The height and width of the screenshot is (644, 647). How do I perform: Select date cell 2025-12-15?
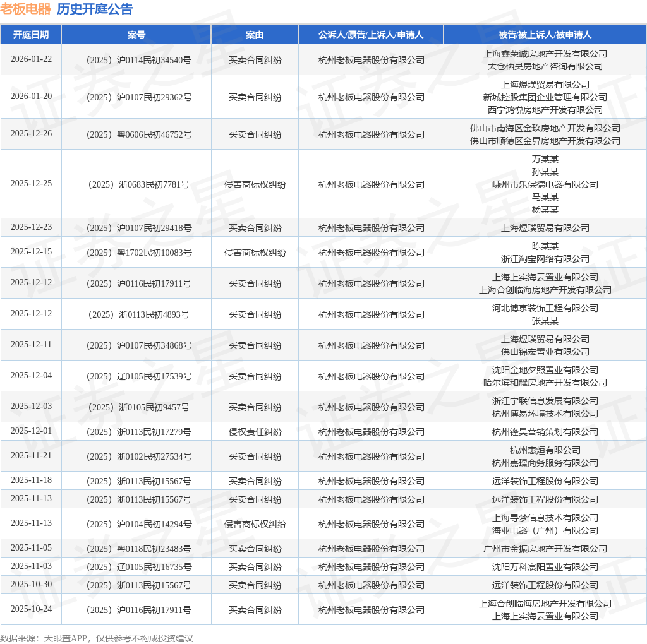tap(31, 251)
